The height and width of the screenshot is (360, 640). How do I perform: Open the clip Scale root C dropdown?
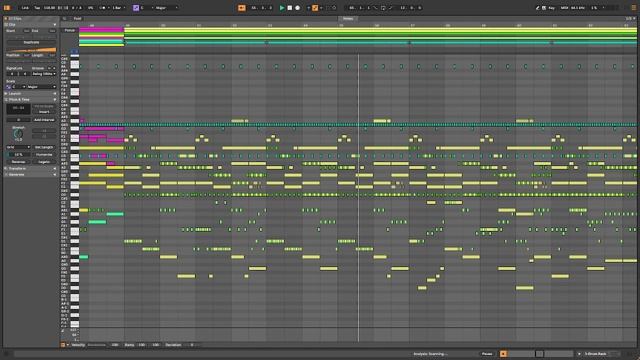coord(19,87)
